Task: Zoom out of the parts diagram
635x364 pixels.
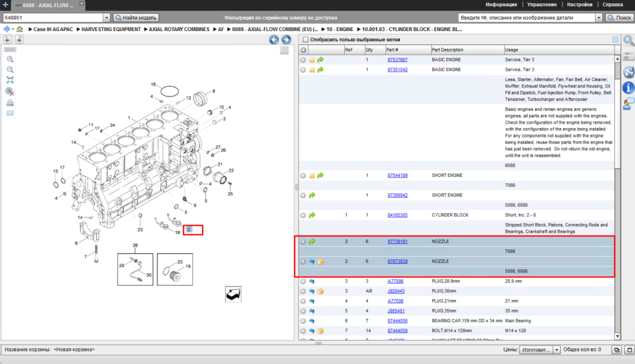Action: (10, 70)
